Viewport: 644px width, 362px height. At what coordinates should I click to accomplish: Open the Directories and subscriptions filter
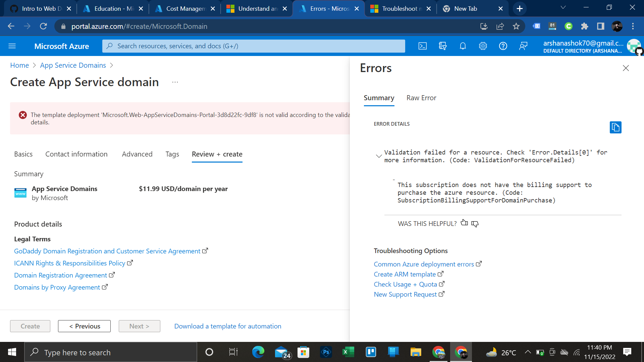click(x=443, y=46)
